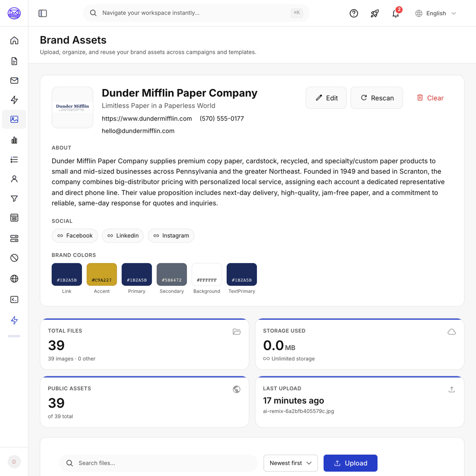Click the rocket launch icon

[375, 13]
